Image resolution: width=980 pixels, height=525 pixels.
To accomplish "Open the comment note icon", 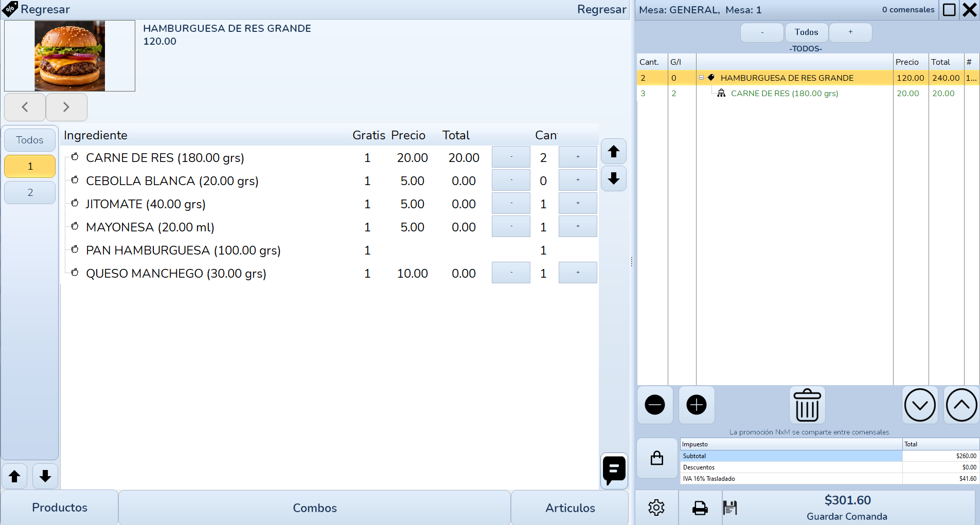I will (x=614, y=470).
